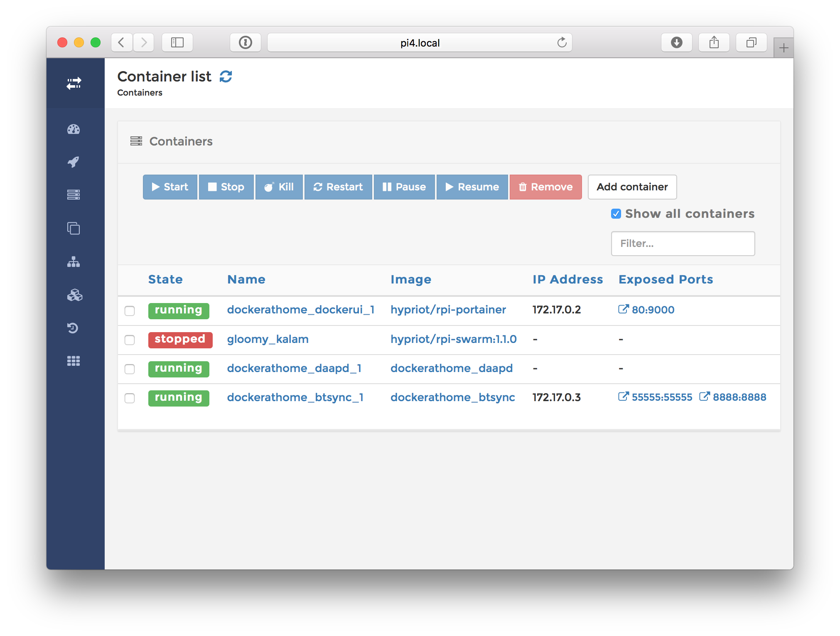The width and height of the screenshot is (840, 636).
Task: Select the Images sidebar icon
Action: tap(74, 228)
